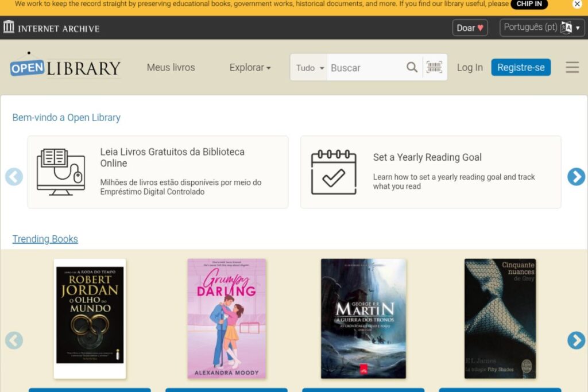Open Bem-vindo a Open Library link
The width and height of the screenshot is (588, 392).
coord(67,118)
